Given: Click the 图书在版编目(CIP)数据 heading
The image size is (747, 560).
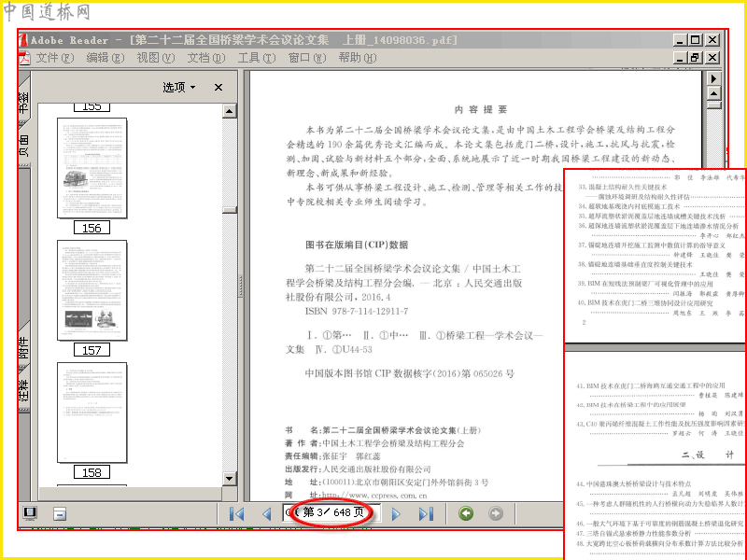Looking at the screenshot, I should point(357,245).
